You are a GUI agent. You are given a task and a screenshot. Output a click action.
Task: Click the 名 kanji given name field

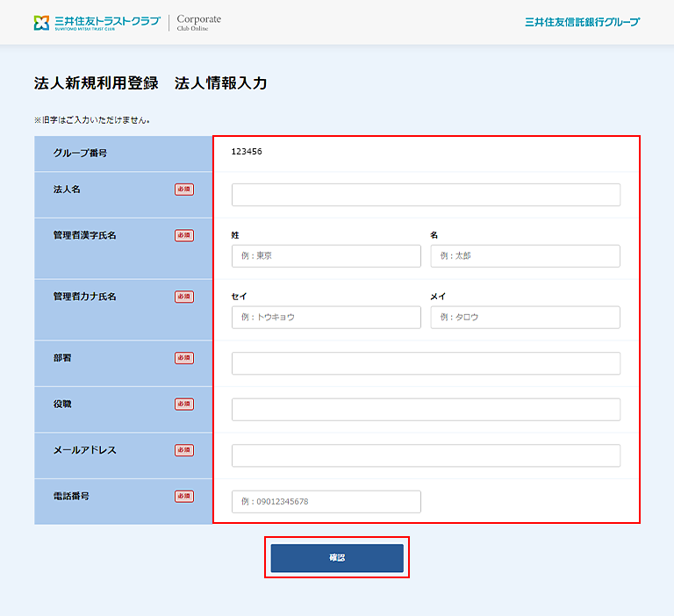[x=525, y=256]
